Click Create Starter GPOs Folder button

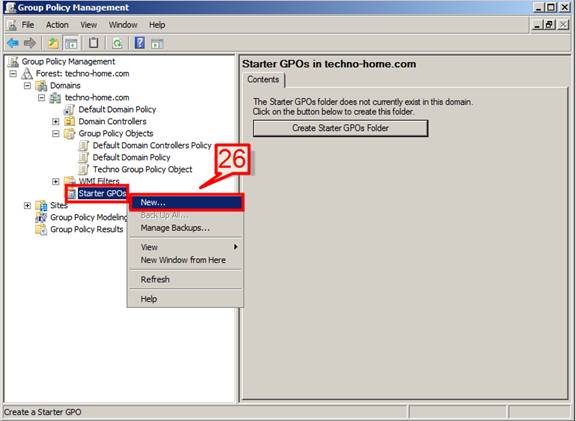(340, 128)
